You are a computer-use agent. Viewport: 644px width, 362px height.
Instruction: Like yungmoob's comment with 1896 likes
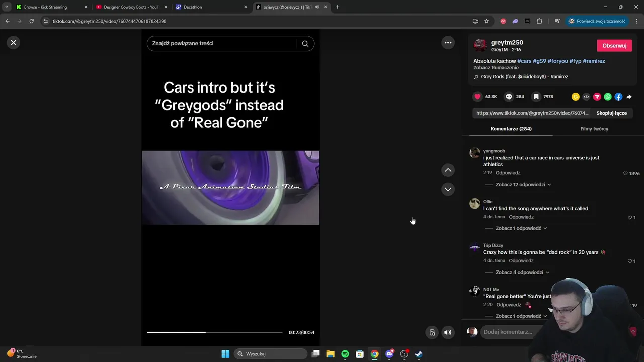[625, 173]
